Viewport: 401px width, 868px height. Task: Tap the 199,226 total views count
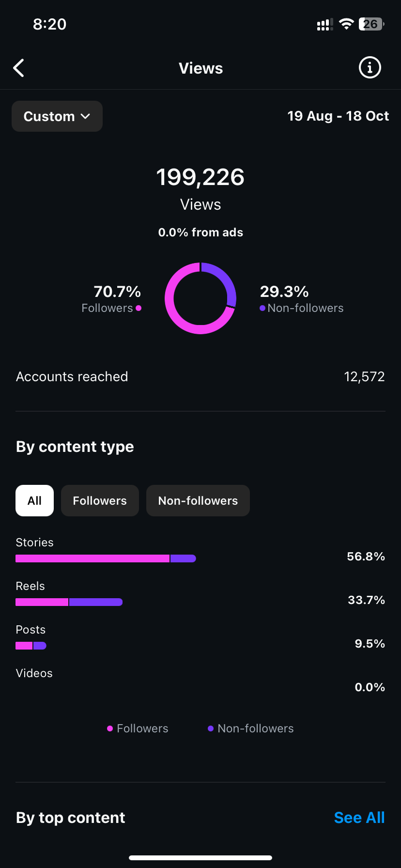coord(200,177)
